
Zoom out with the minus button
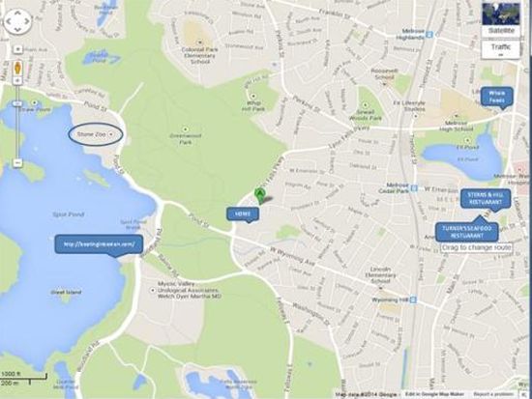tap(17, 163)
